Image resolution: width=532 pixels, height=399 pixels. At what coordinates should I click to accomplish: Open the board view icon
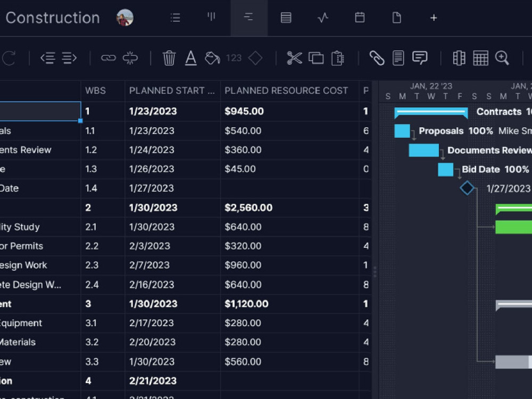pos(211,17)
